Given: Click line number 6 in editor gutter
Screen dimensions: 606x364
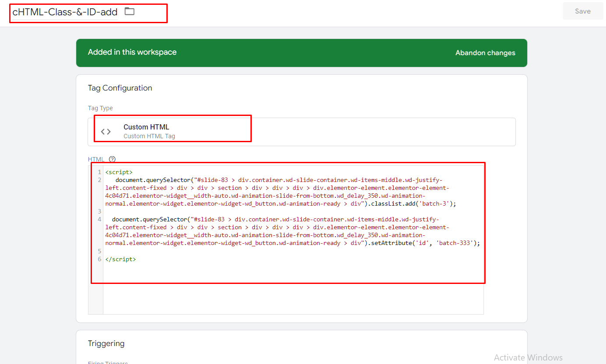Looking at the screenshot, I should [99, 259].
